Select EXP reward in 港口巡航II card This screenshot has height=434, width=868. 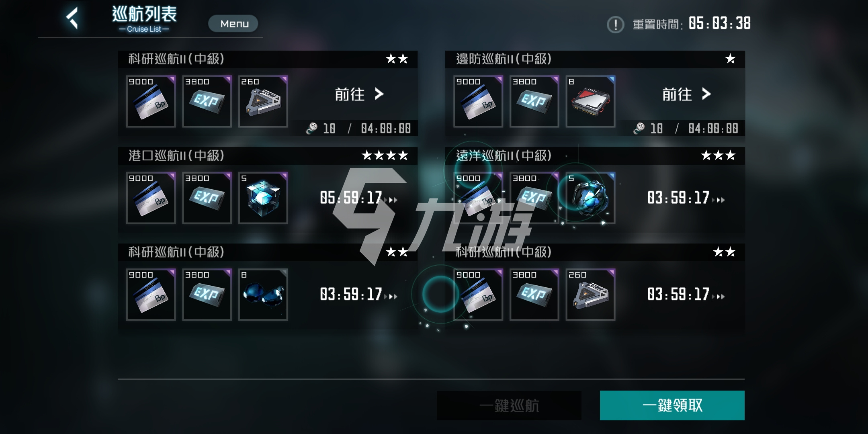(207, 198)
